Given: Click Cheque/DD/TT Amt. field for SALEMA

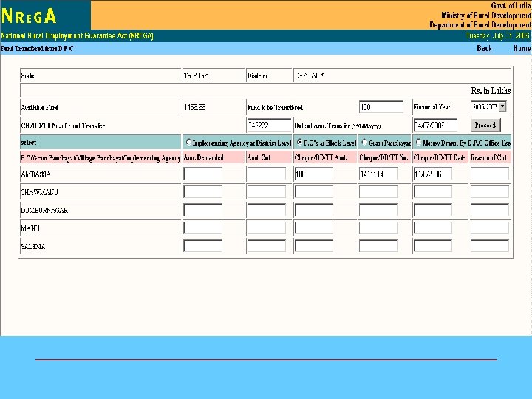Looking at the screenshot, I should pos(314,246).
